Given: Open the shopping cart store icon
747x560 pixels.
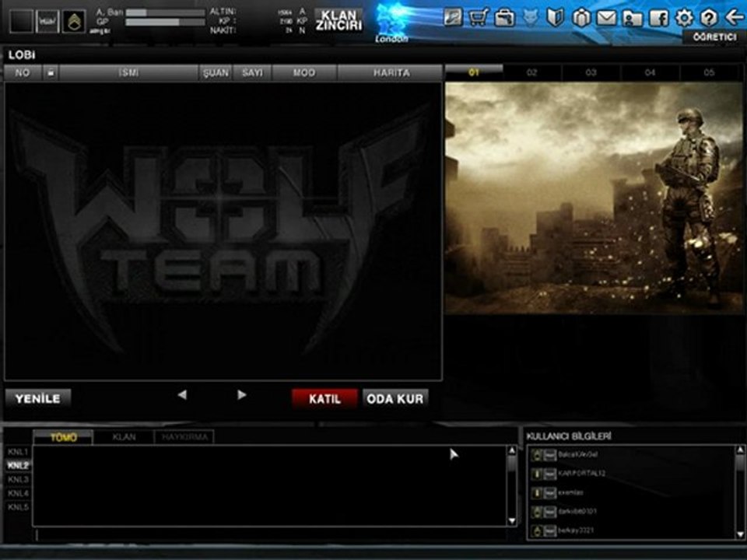Looking at the screenshot, I should point(479,18).
